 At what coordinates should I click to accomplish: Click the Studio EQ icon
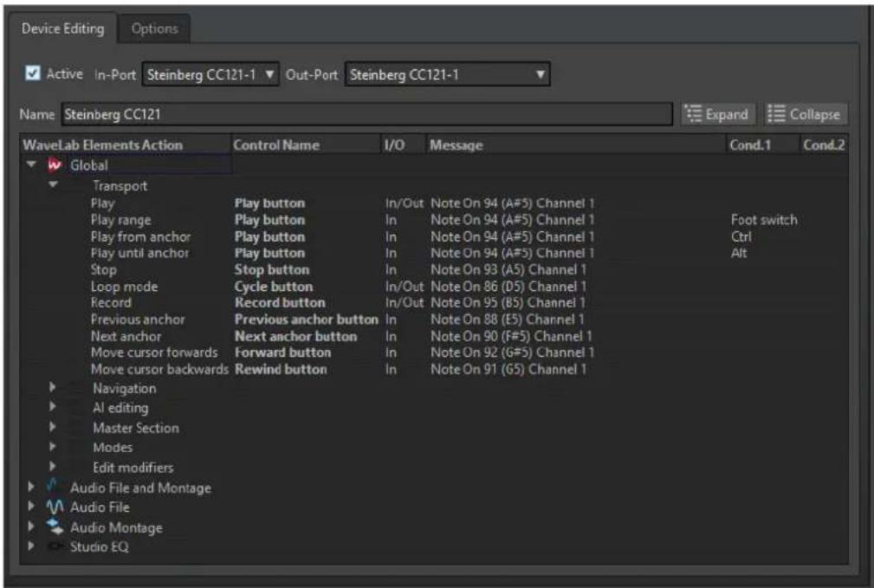click(55, 546)
